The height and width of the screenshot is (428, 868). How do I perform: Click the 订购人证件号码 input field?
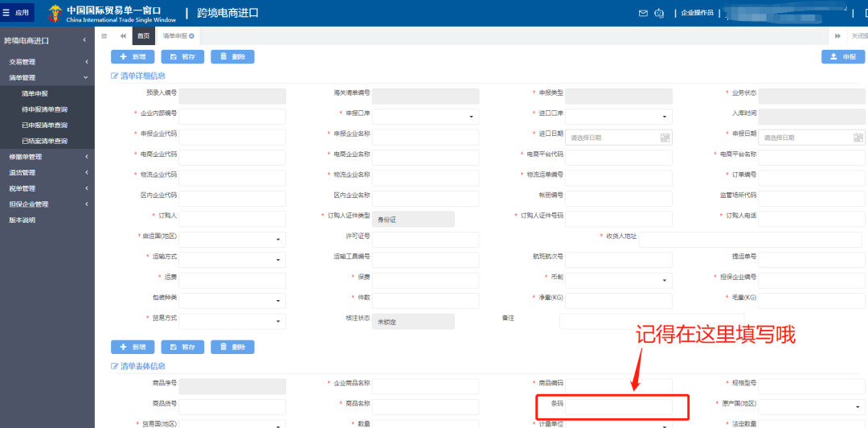[x=619, y=219]
